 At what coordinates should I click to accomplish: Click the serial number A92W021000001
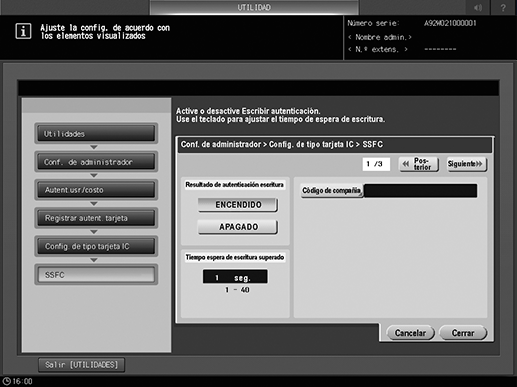tap(450, 23)
